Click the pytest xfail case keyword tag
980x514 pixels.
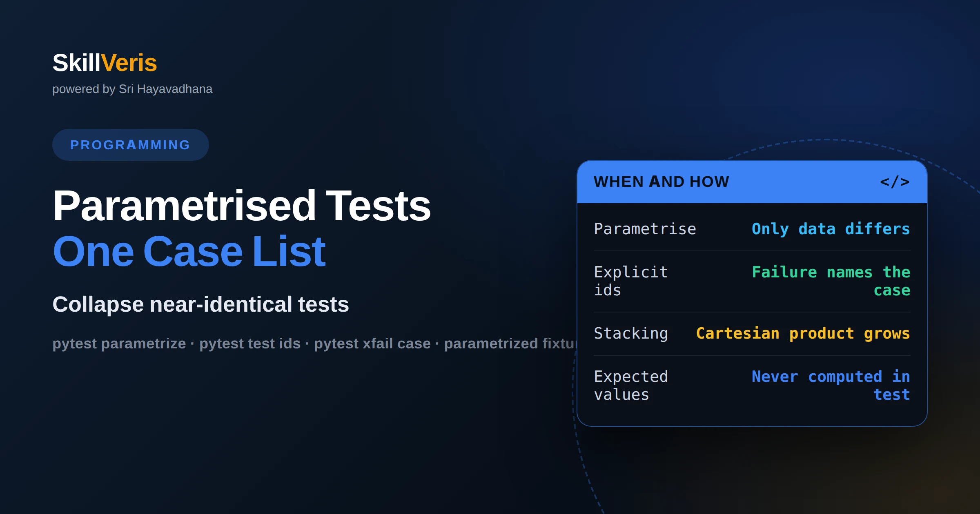[x=372, y=343]
